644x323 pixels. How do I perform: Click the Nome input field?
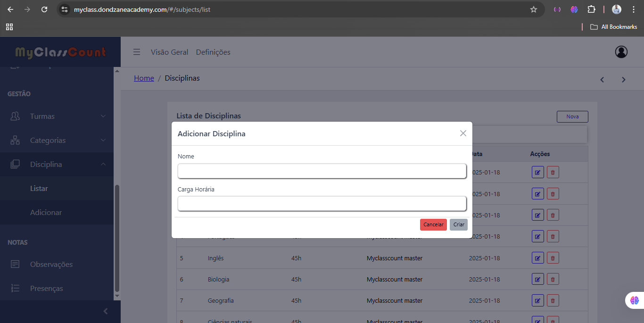click(322, 171)
